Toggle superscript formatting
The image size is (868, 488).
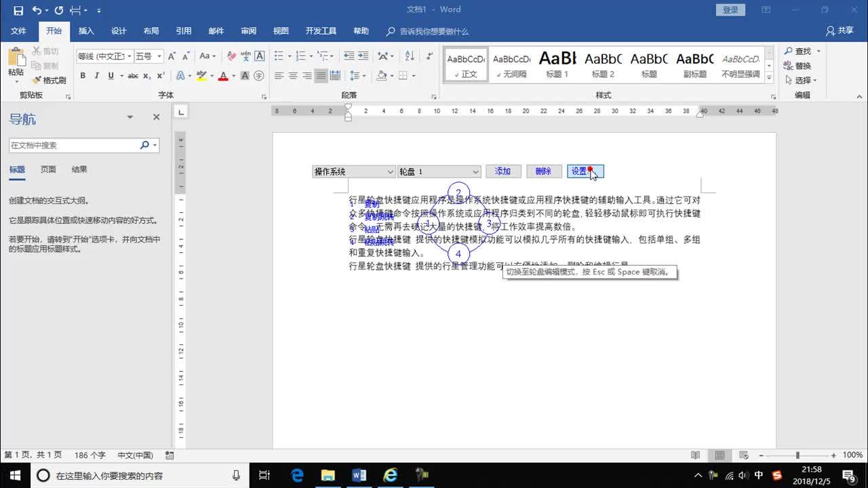click(161, 76)
